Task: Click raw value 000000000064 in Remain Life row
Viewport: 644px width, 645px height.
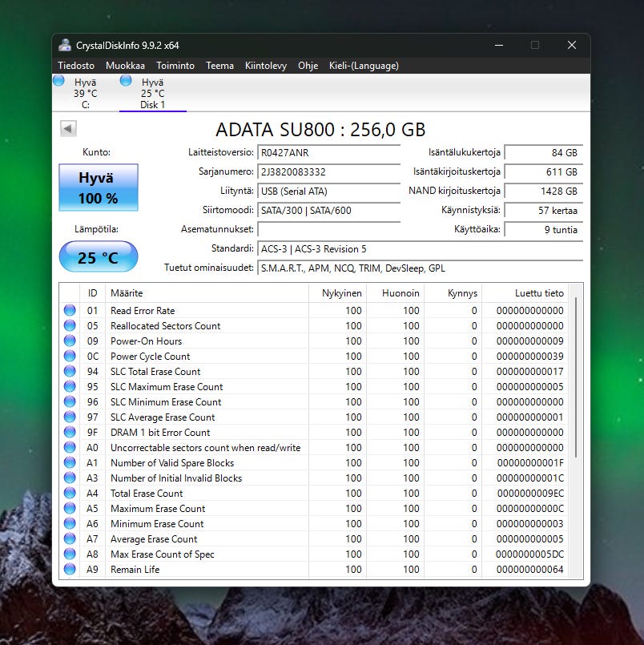Action: [x=529, y=570]
